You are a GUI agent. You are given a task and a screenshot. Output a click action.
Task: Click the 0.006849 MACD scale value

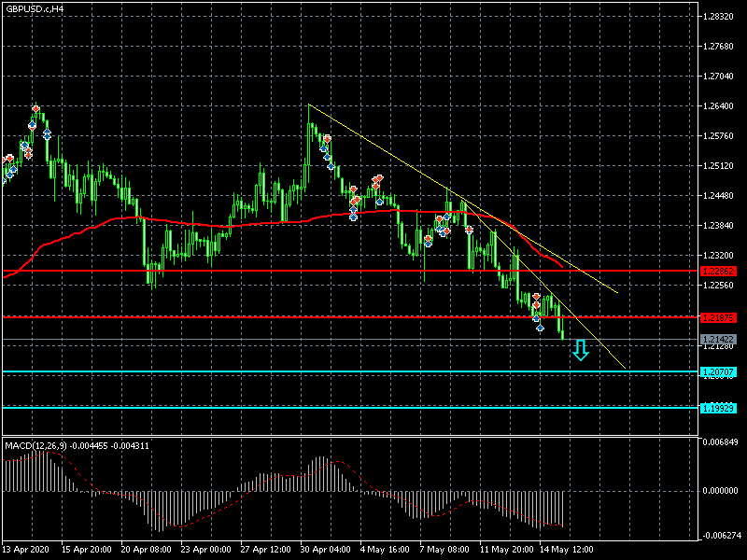(x=721, y=441)
